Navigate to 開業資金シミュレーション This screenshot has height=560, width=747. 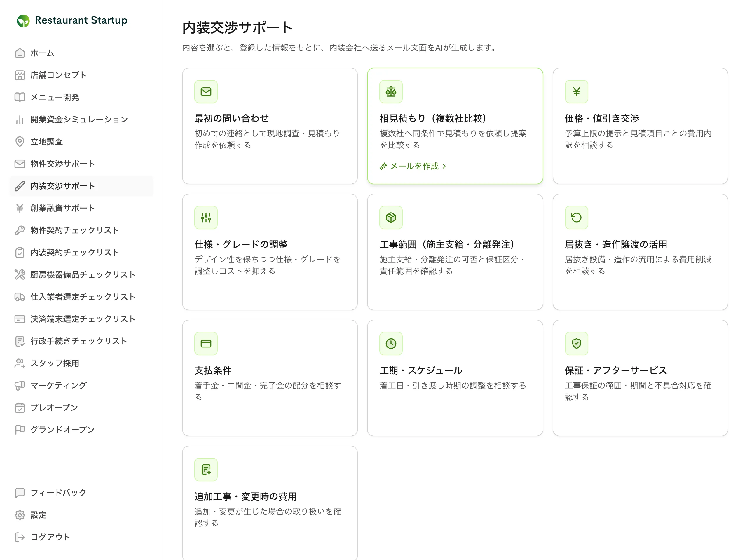pyautogui.click(x=81, y=120)
